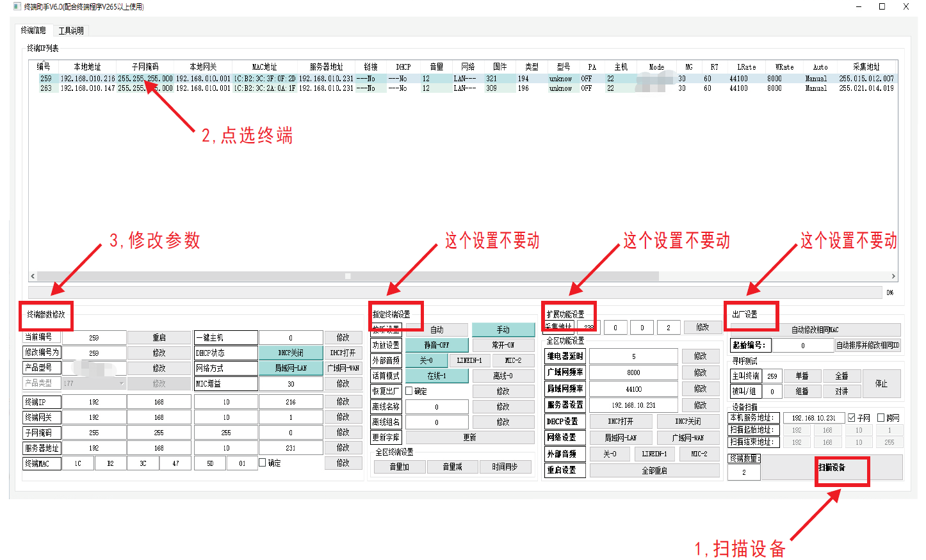This screenshot has width=926, height=560.
Task: Click 重启 next to 当前编号
Action: pyautogui.click(x=159, y=337)
